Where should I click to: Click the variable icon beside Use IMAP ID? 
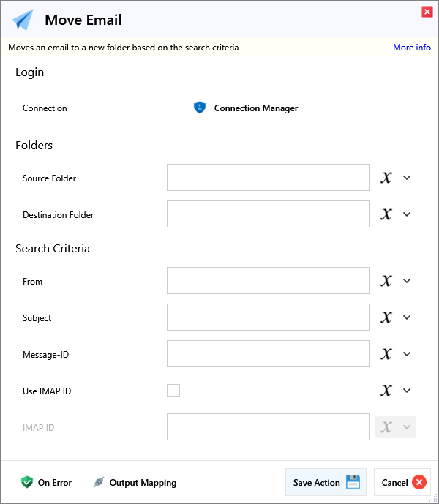tap(386, 391)
